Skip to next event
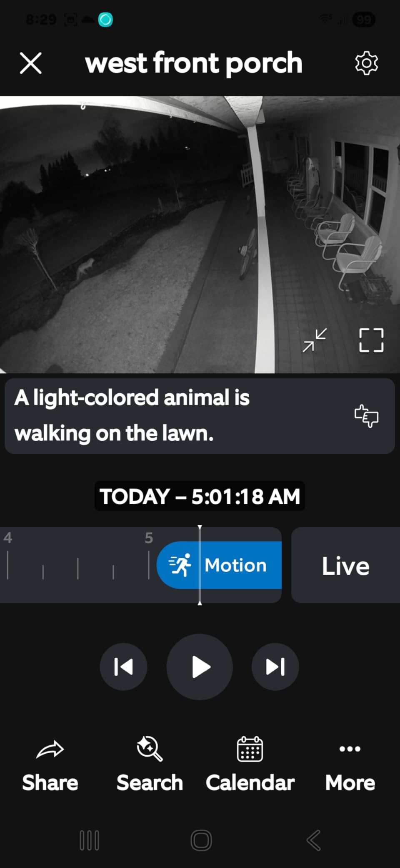 (x=275, y=667)
